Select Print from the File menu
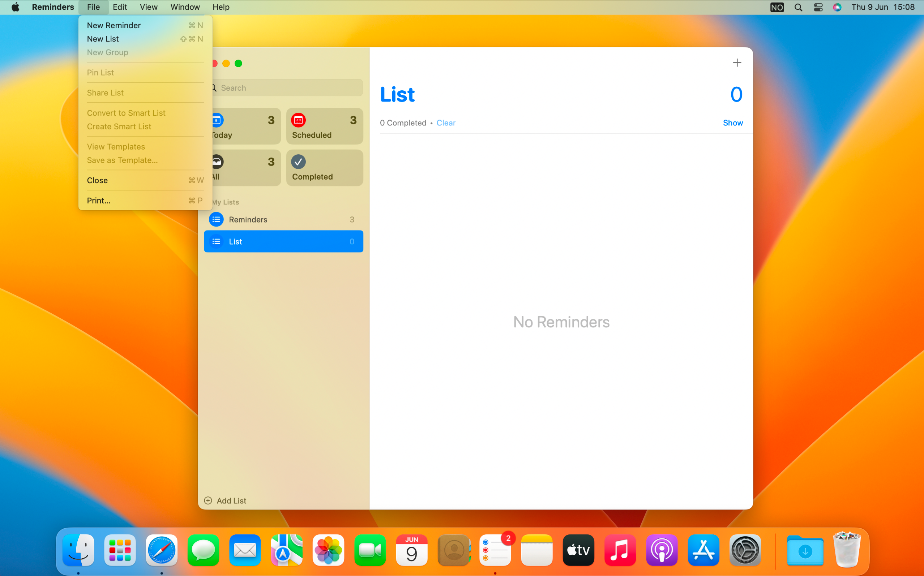The height and width of the screenshot is (576, 924). pyautogui.click(x=98, y=201)
